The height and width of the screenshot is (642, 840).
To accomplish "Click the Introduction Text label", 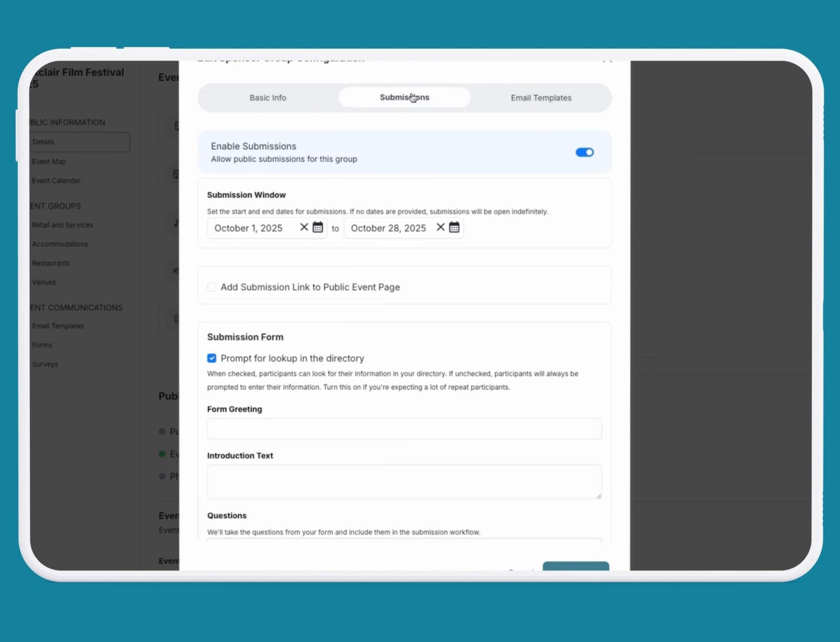I will pyautogui.click(x=240, y=455).
